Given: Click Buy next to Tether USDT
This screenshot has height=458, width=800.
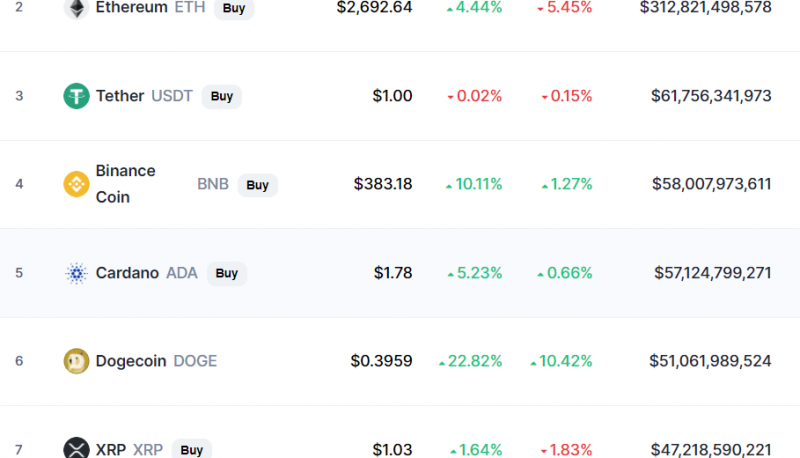Looking at the screenshot, I should click(x=221, y=96).
